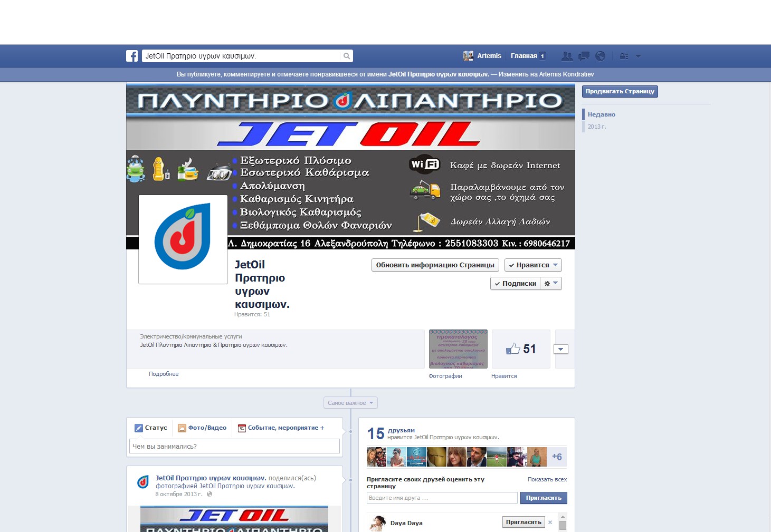Open shared JET OIL post image

pos(234,519)
